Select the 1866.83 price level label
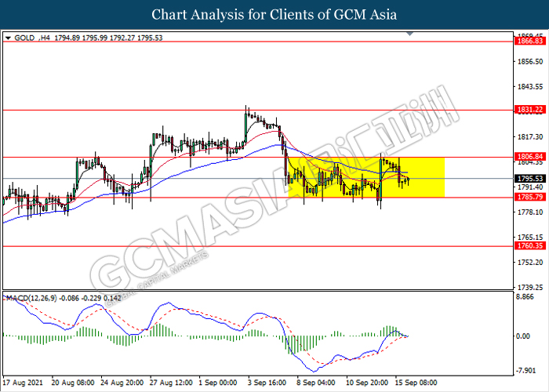 530,41
